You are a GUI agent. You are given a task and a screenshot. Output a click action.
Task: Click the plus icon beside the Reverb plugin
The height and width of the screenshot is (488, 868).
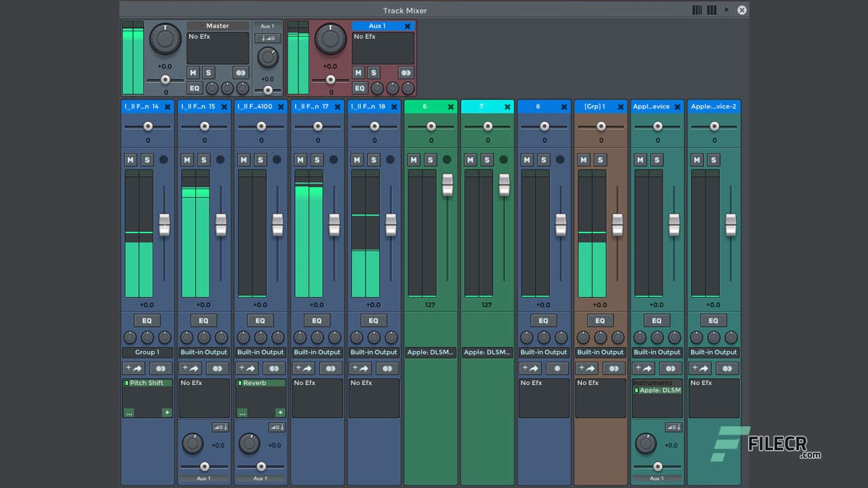279,412
